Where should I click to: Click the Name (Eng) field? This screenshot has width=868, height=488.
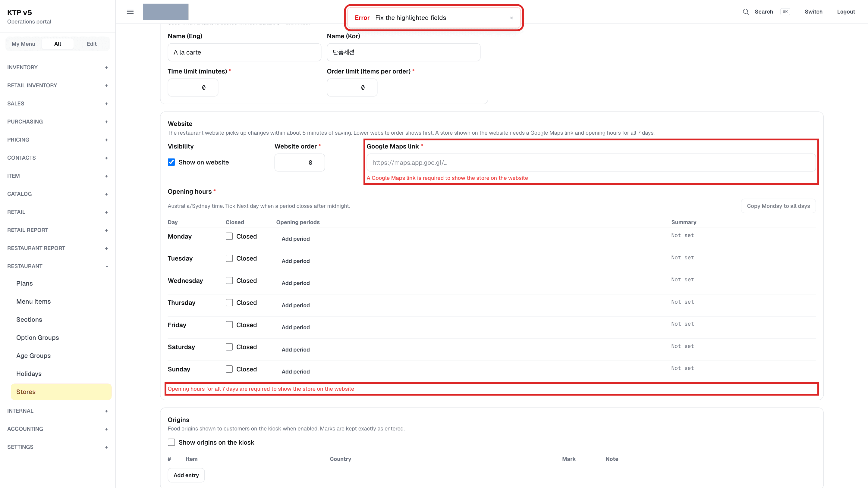click(x=244, y=52)
